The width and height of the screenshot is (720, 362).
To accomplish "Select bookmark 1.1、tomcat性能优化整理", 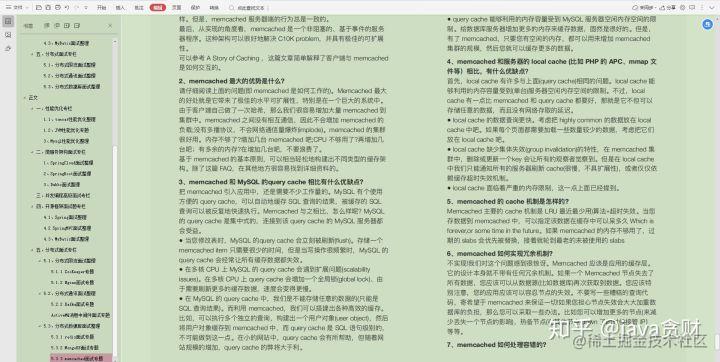I will click(x=69, y=119).
